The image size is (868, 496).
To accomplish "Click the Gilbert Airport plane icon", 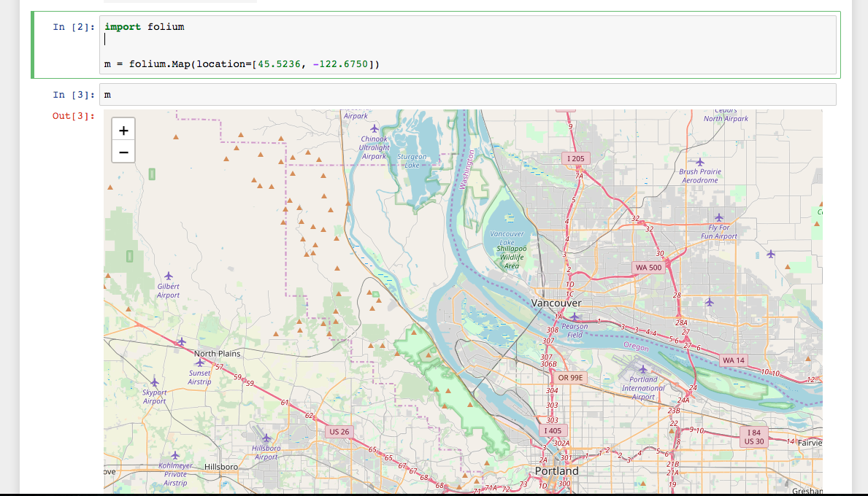I will 169,276.
